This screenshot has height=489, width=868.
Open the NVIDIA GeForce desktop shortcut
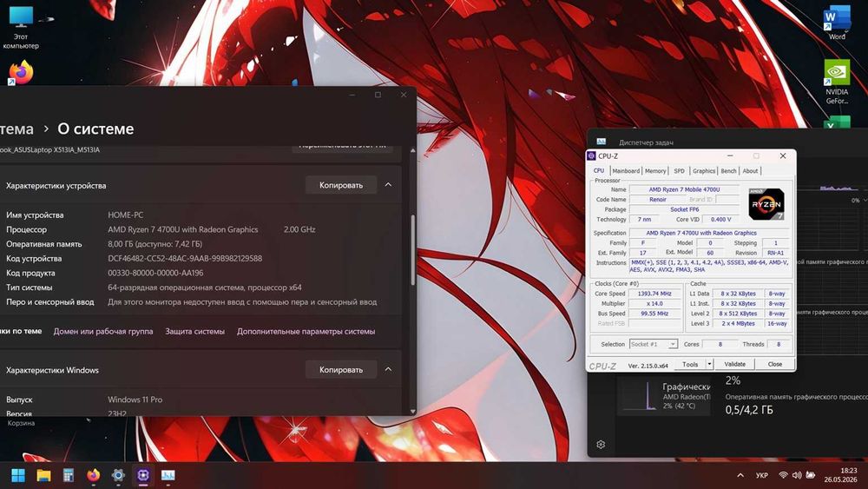837,82
